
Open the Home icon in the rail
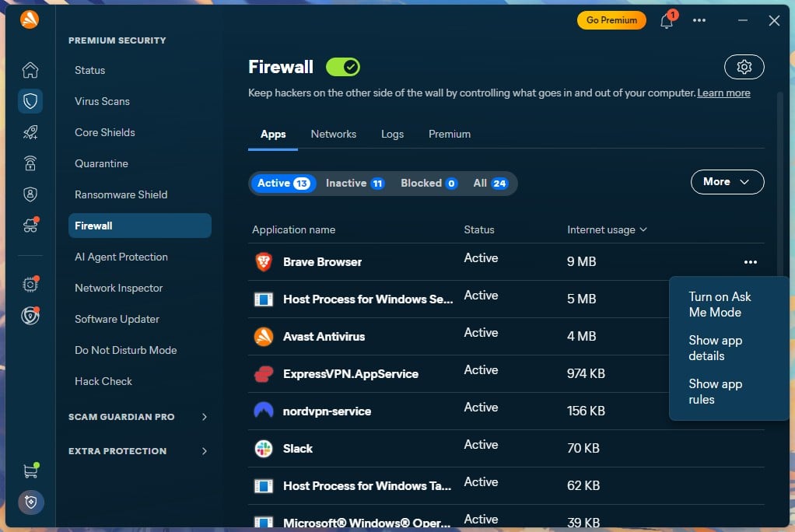(x=30, y=70)
